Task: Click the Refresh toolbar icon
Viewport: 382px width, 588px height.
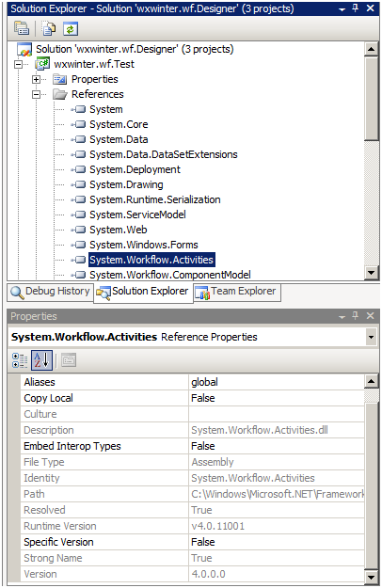Action: click(x=71, y=28)
